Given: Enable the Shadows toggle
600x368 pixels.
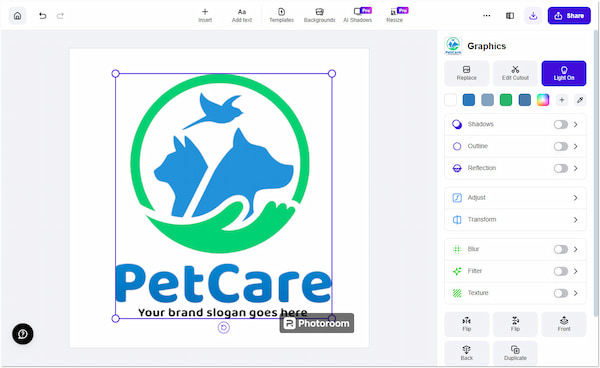Looking at the screenshot, I should [561, 124].
